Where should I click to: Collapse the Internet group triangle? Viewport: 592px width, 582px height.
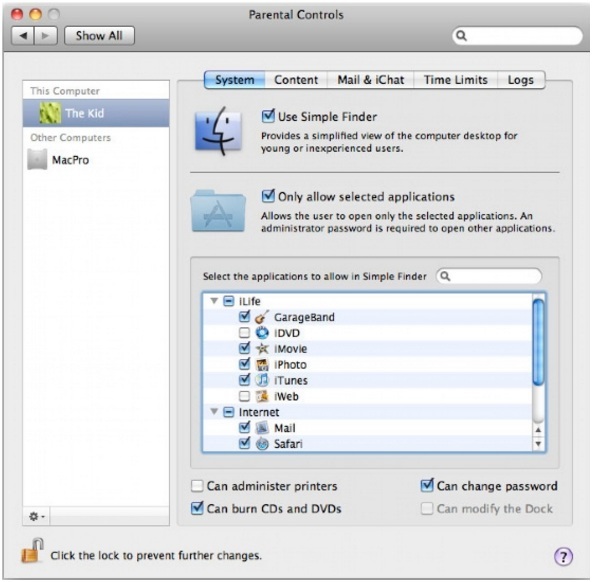(x=214, y=411)
